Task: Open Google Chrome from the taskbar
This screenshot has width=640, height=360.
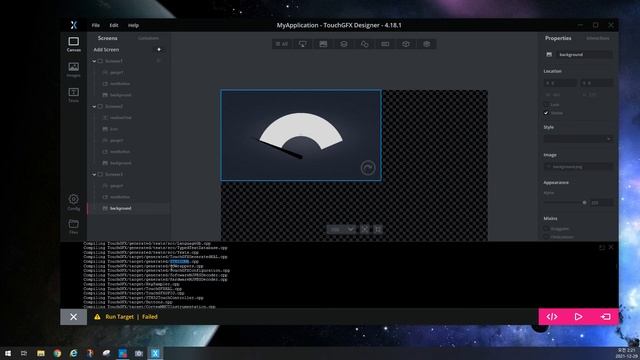Action: tap(57, 353)
